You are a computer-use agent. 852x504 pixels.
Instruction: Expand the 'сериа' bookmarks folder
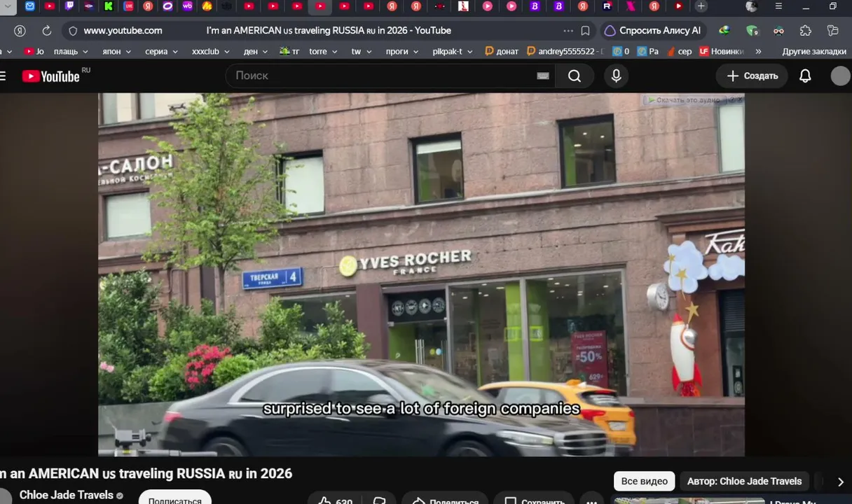click(x=162, y=52)
